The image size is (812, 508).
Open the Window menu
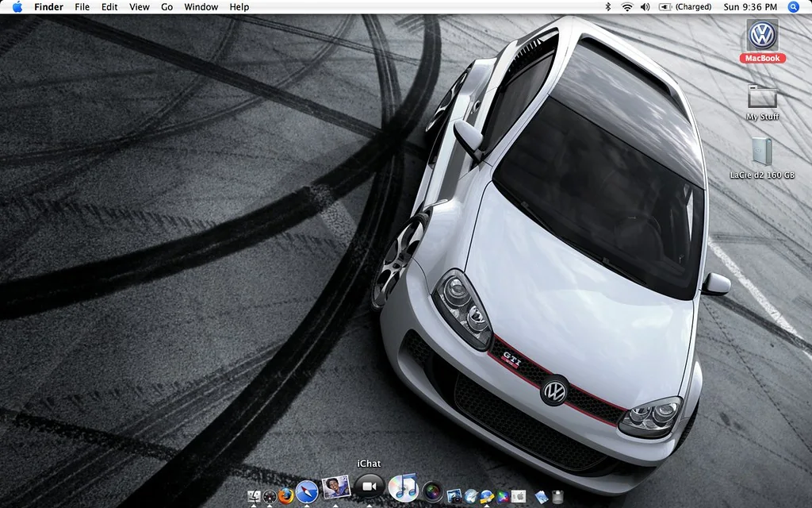[201, 6]
